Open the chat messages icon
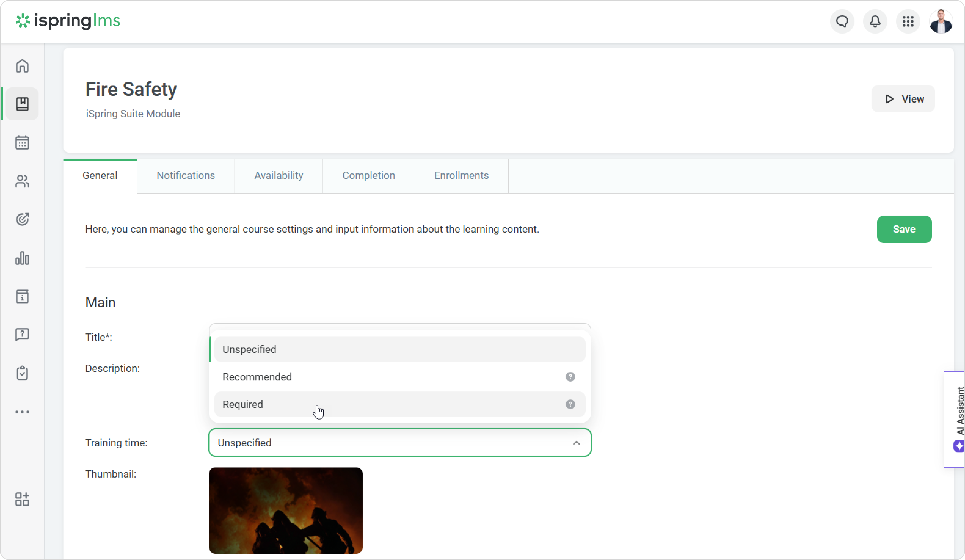Screen dimensions: 965x560 pyautogui.click(x=842, y=21)
